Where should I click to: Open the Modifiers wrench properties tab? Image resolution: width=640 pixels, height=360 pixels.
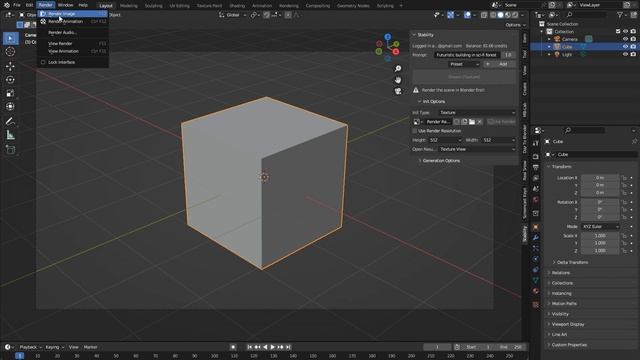(x=536, y=238)
